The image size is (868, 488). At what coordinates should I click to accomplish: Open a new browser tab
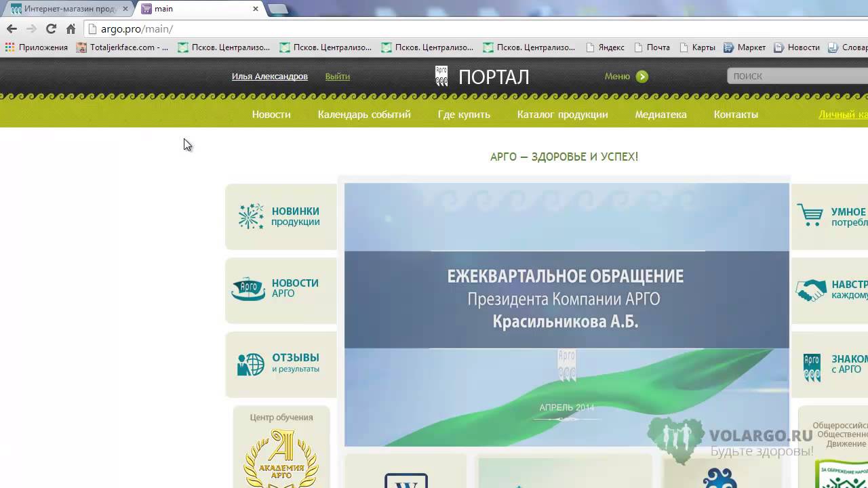coord(278,9)
